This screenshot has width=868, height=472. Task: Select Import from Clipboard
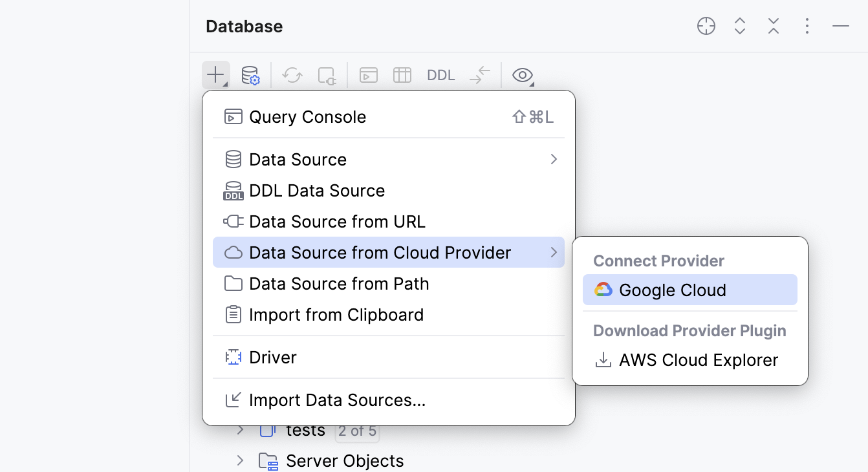[337, 315]
